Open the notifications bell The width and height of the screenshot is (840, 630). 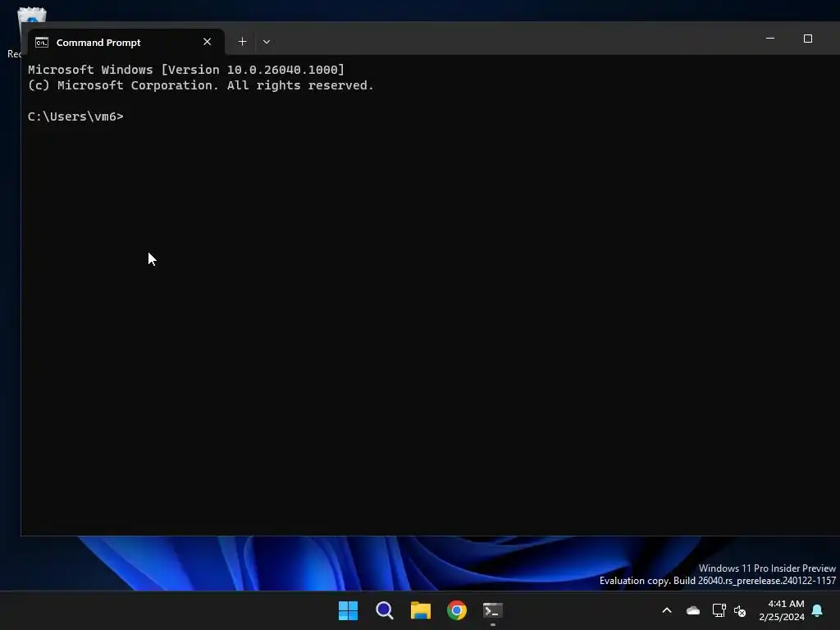[818, 610]
